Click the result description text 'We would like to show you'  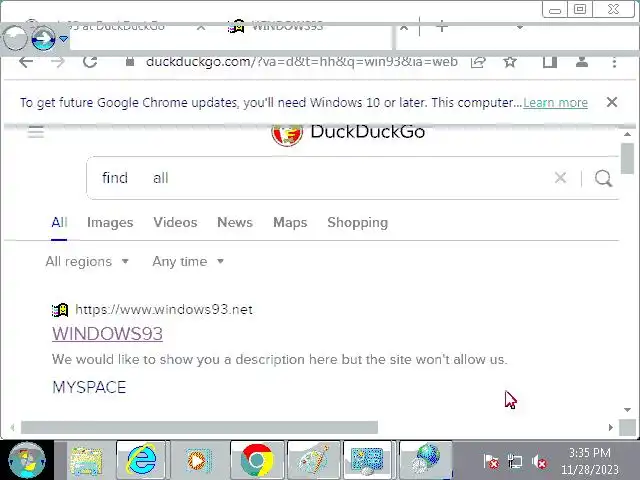(280, 359)
